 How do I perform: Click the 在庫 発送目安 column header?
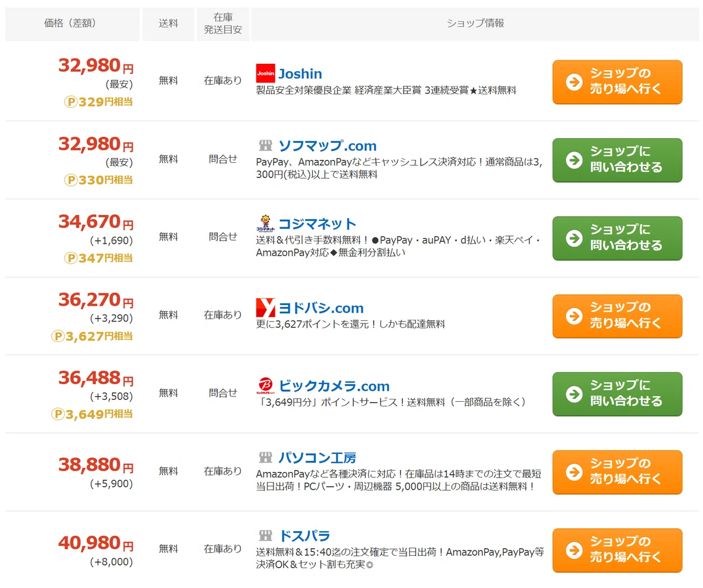pyautogui.click(x=223, y=23)
